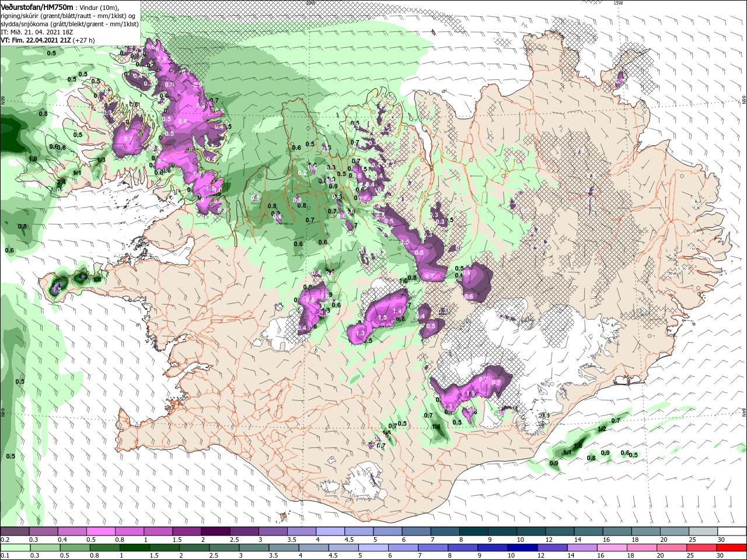
Task: Select the darkest green 1 swatch in rain scale
Action: 134,548
